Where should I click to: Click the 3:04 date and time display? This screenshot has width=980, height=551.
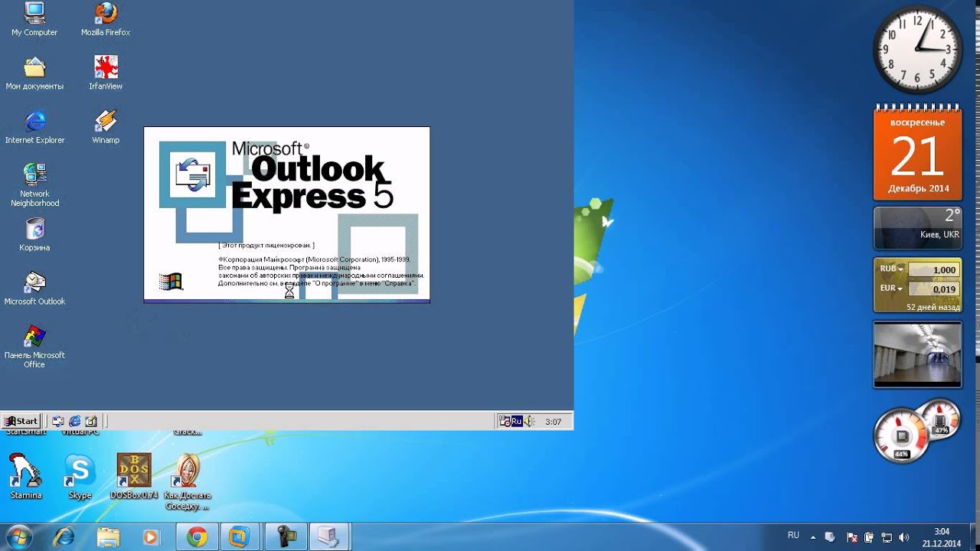click(x=942, y=537)
